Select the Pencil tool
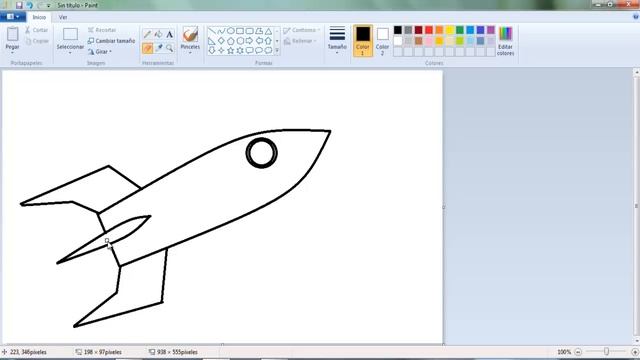Image resolution: width=640 pixels, height=360 pixels. [x=147, y=35]
